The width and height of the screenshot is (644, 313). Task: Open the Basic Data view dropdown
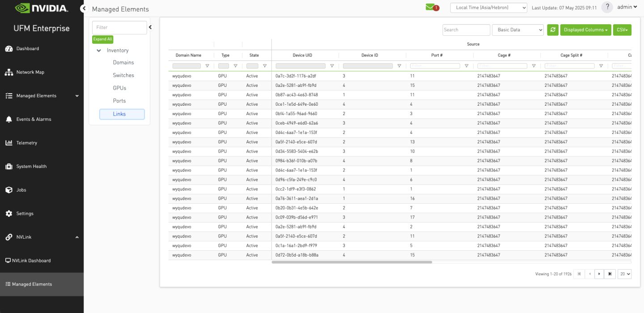point(517,30)
